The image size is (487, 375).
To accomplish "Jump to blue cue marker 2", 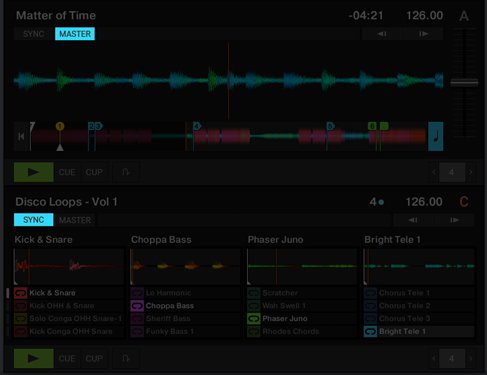I will pos(91,126).
